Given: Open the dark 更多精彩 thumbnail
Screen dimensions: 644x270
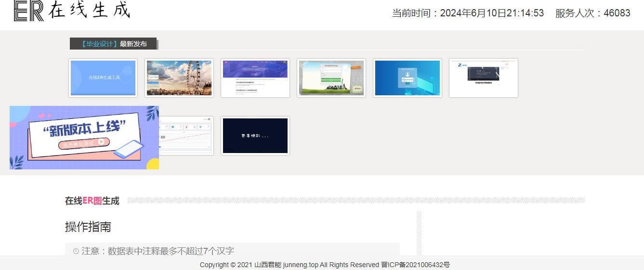Looking at the screenshot, I should pyautogui.click(x=255, y=136).
